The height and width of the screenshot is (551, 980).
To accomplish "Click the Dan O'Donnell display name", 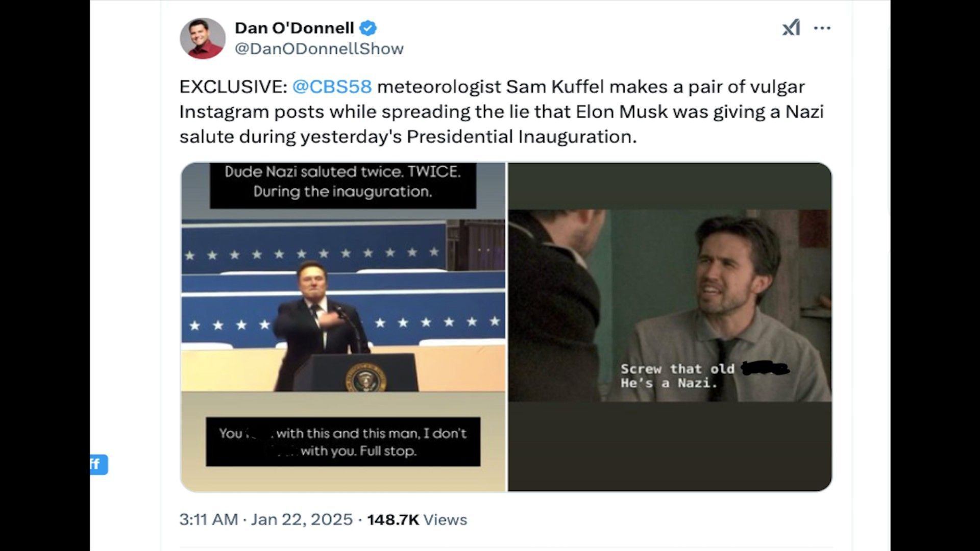I will point(294,28).
